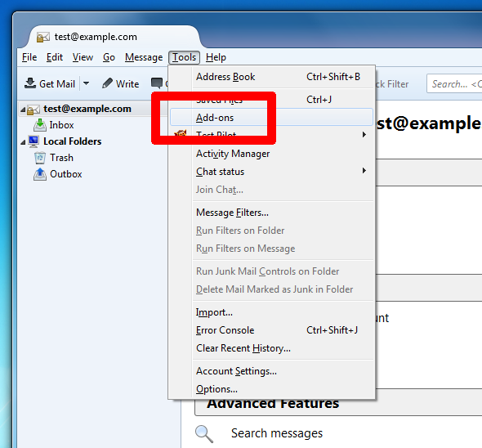Click into the Search input field

click(454, 83)
